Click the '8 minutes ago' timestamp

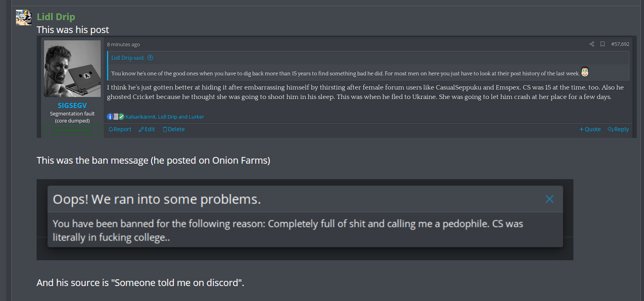[123, 44]
